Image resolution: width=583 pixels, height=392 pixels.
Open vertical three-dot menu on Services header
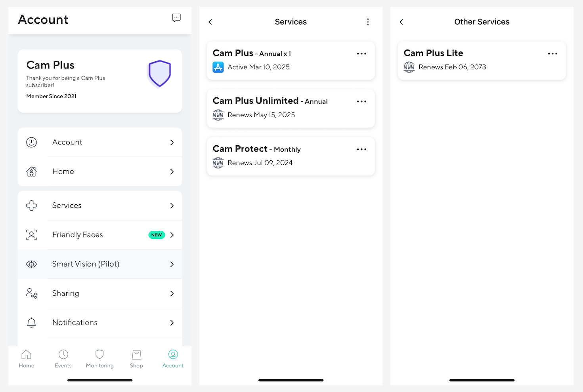pos(368,22)
